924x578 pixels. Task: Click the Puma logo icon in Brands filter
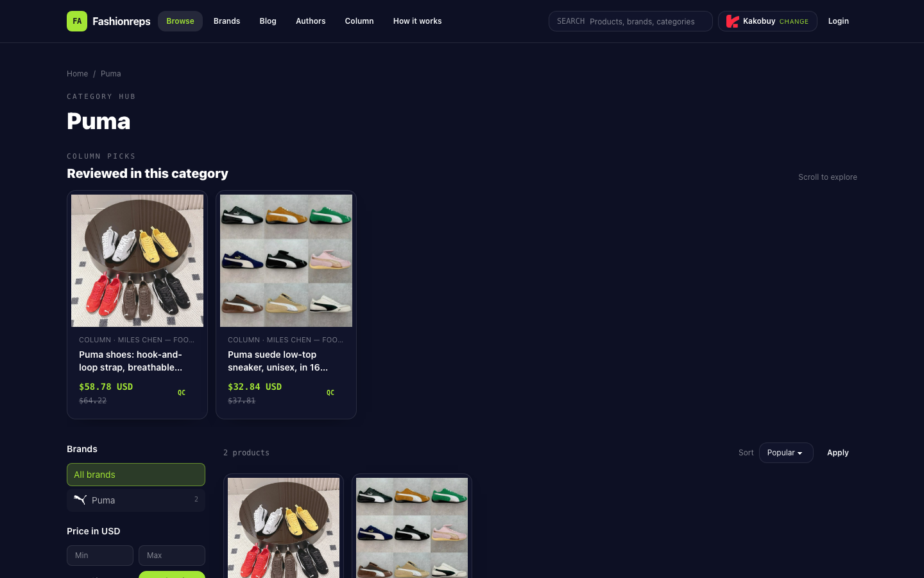click(80, 500)
